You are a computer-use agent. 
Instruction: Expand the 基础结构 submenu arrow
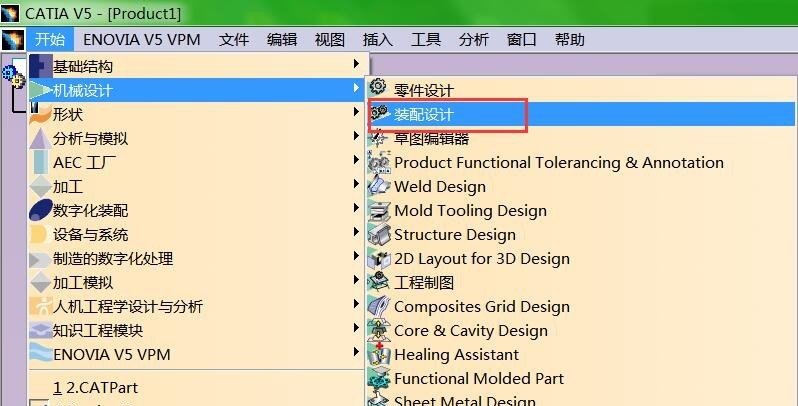point(356,64)
